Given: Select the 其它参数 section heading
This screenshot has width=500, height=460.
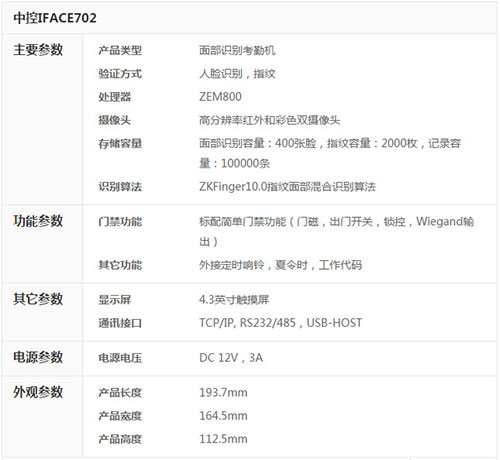Looking at the screenshot, I should 38,299.
